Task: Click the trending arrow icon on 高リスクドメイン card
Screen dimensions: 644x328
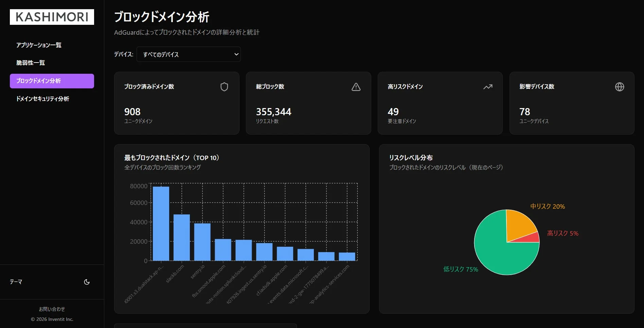Action: pyautogui.click(x=487, y=87)
